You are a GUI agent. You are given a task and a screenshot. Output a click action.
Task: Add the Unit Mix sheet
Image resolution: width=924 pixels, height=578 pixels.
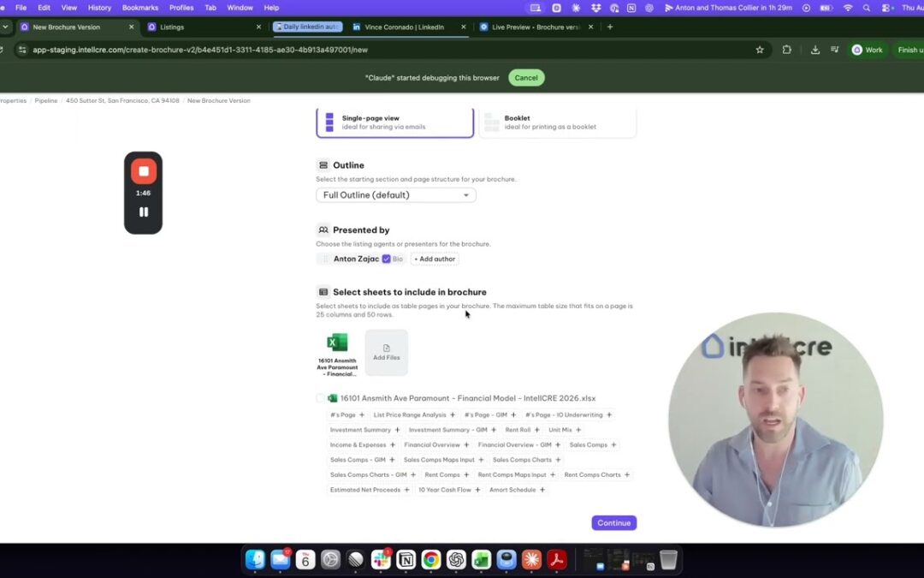578,430
